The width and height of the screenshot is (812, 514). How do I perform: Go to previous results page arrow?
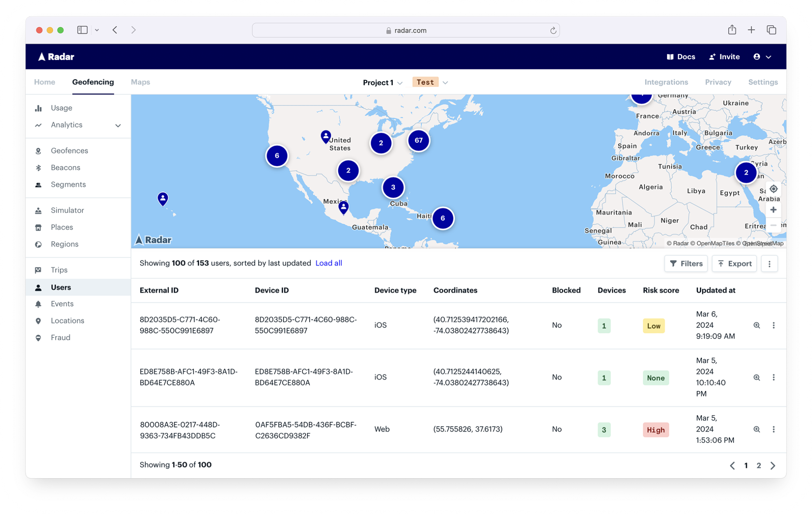pyautogui.click(x=732, y=465)
